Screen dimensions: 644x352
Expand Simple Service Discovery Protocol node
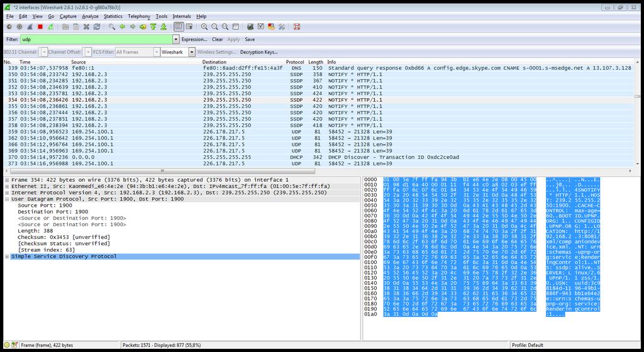pyautogui.click(x=7, y=256)
